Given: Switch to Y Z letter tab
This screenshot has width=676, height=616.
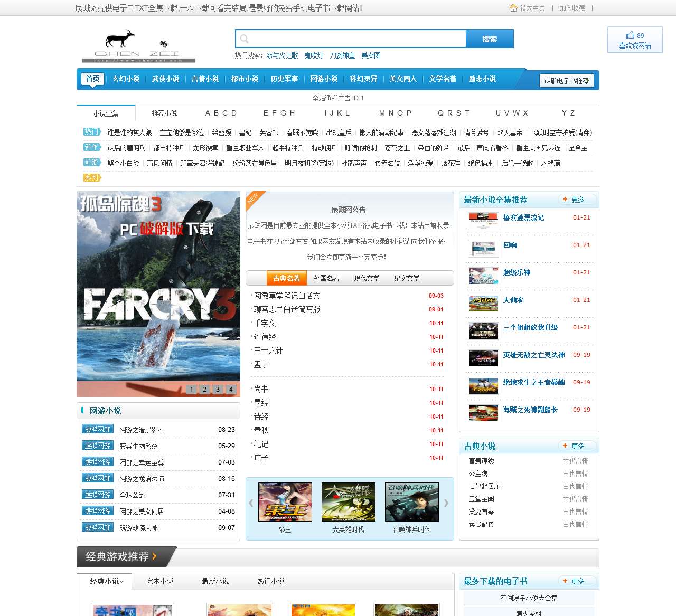Looking at the screenshot, I should 568,113.
